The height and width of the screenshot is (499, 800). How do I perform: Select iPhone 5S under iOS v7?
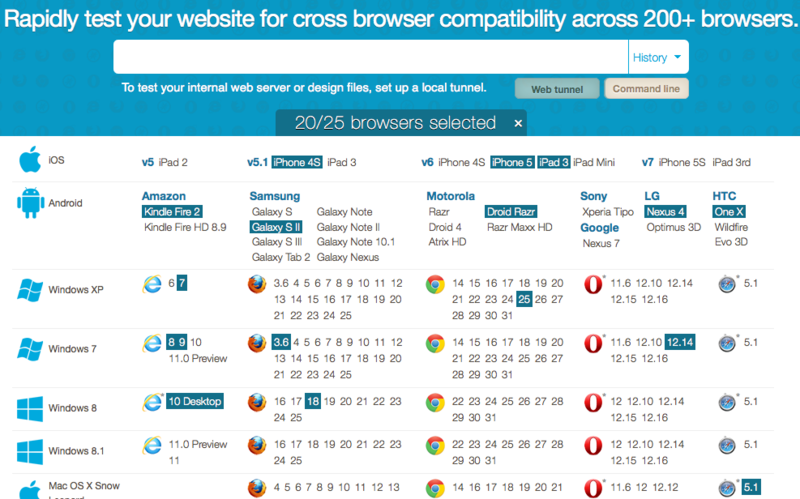tap(682, 162)
